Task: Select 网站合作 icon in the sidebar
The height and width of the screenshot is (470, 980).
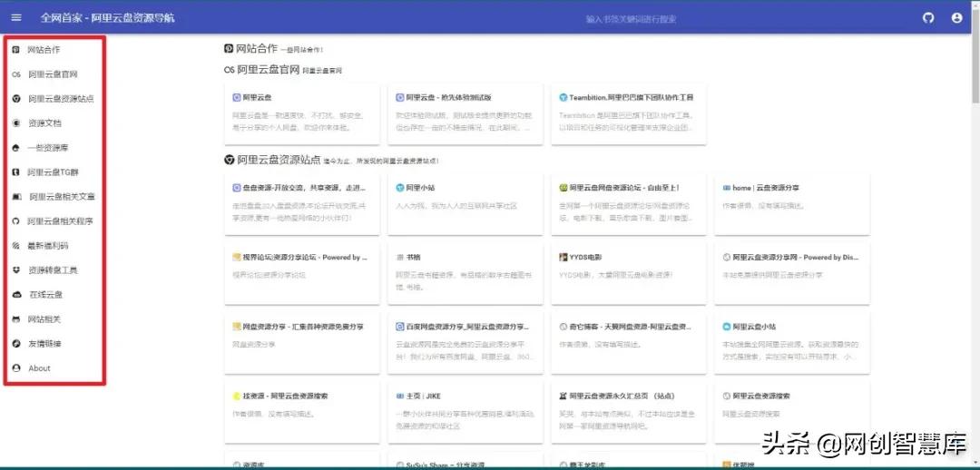Action: point(16,49)
